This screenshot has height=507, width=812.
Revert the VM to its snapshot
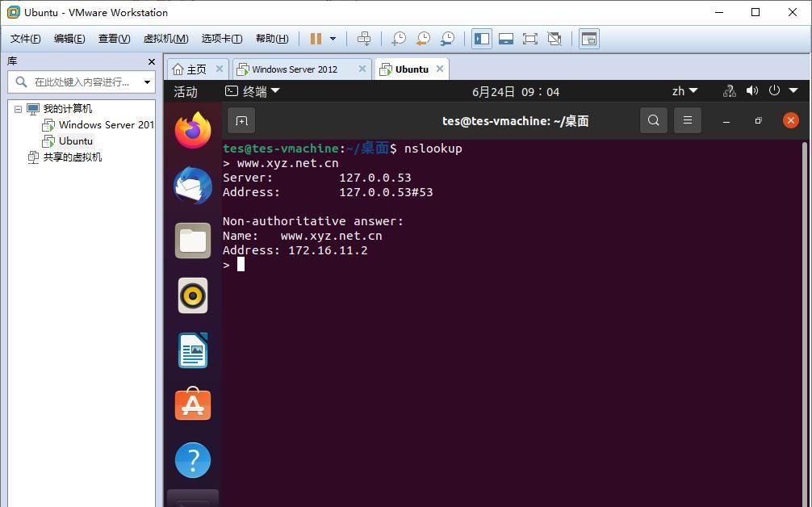[x=423, y=38]
